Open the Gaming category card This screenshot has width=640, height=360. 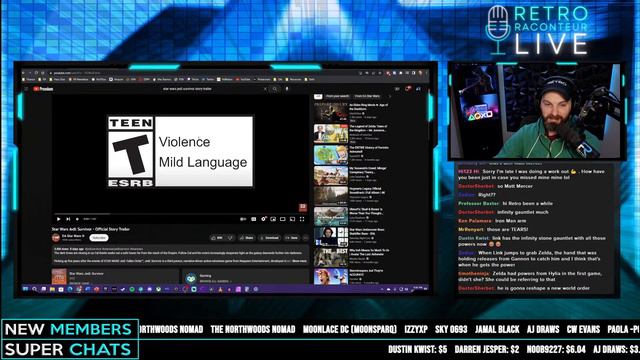click(x=245, y=278)
